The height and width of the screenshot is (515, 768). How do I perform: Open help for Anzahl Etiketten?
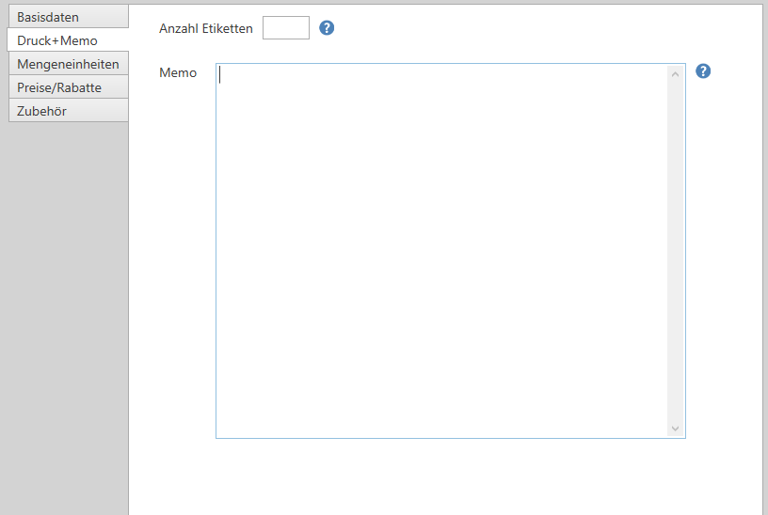point(327,28)
